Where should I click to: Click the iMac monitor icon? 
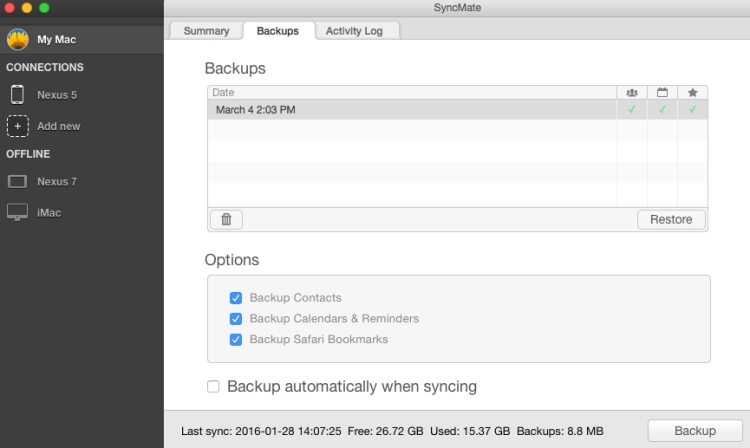[17, 213]
